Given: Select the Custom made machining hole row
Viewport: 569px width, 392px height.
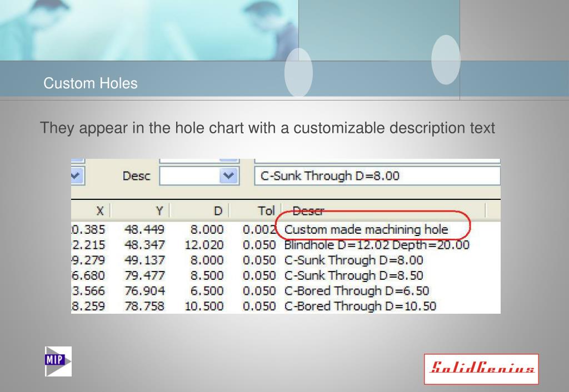Looking at the screenshot, I should (286, 229).
